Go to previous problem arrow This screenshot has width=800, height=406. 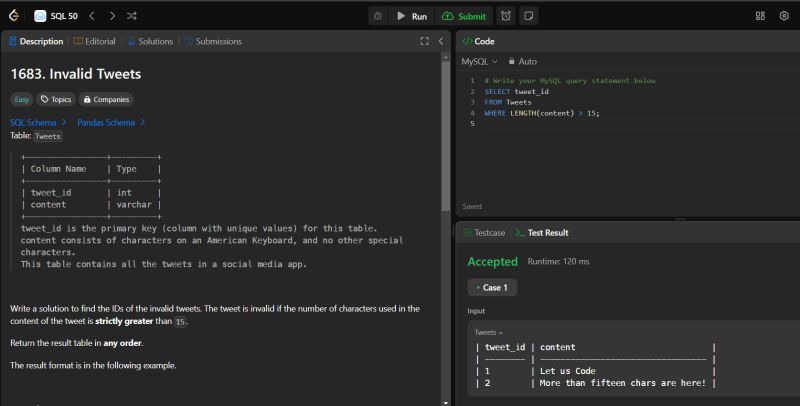(92, 16)
